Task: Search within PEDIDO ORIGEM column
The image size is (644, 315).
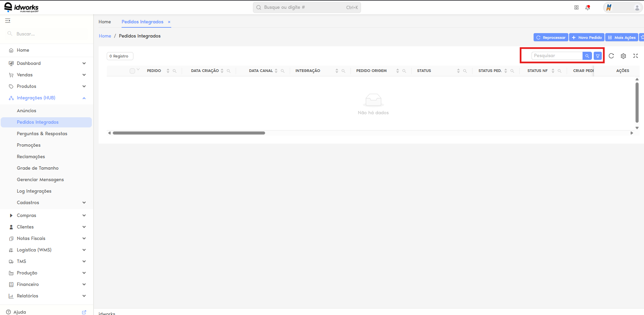Action: click(404, 71)
